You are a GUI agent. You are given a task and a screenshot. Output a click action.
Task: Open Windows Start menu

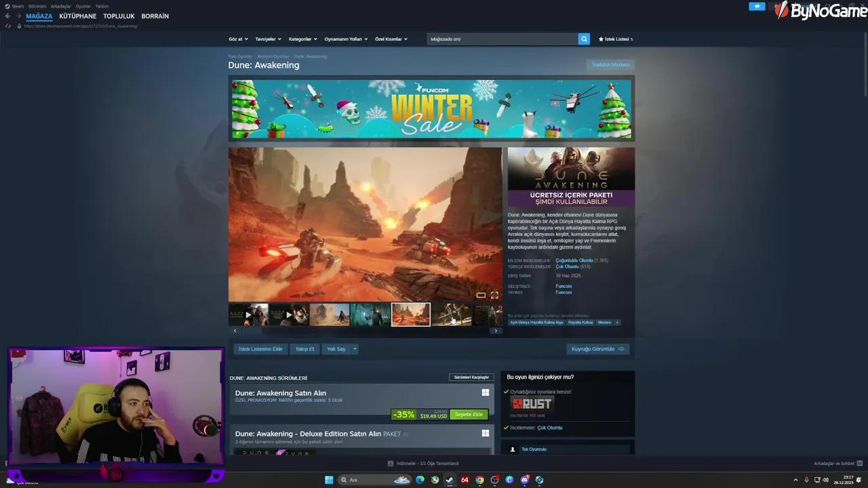[329, 480]
